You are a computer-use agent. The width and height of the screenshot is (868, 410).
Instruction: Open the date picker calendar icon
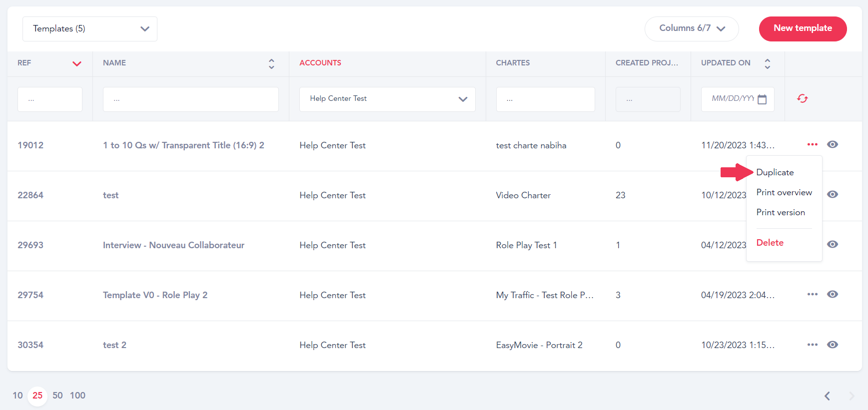click(x=762, y=99)
